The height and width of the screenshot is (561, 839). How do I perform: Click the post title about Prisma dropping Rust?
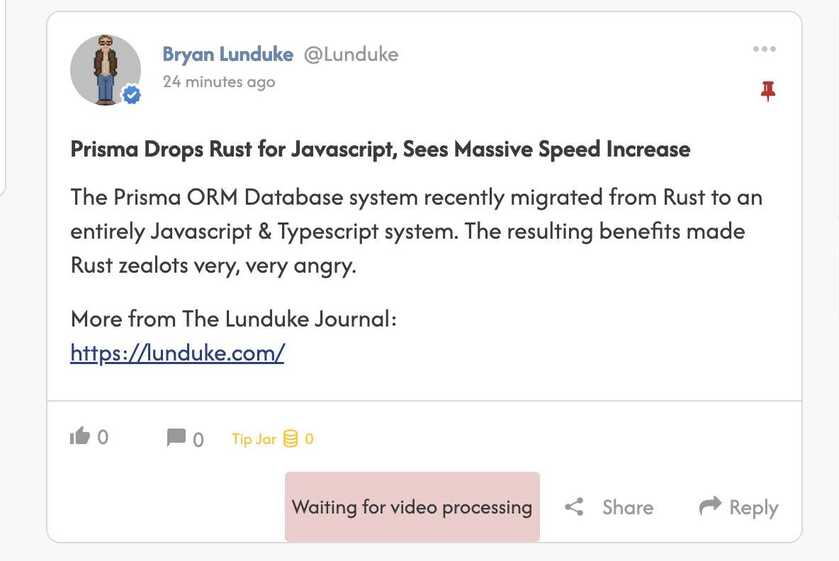point(380,150)
